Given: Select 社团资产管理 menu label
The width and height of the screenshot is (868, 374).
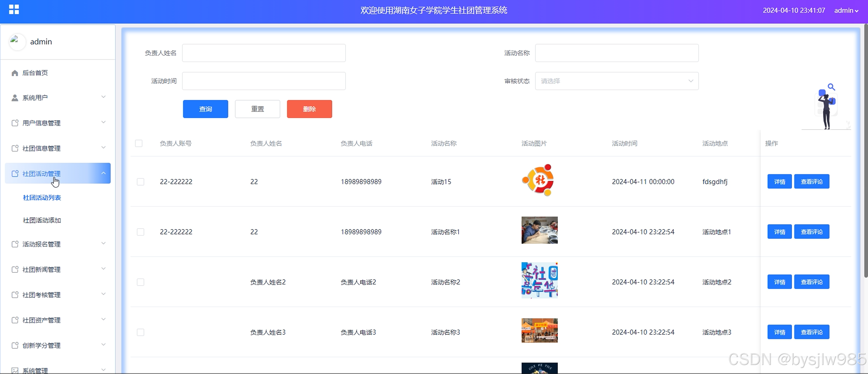Looking at the screenshot, I should tap(42, 320).
